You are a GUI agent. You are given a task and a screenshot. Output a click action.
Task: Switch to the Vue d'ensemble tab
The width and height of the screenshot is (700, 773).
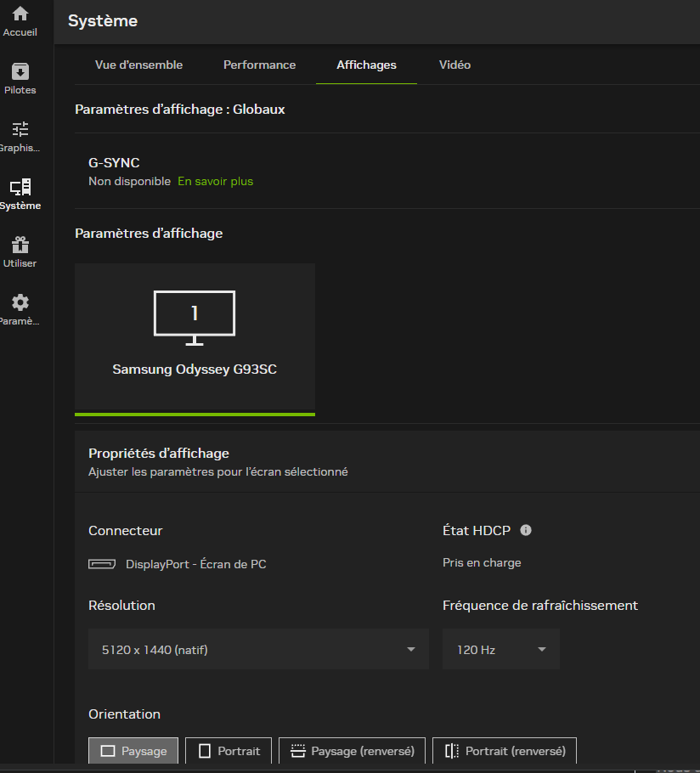point(138,65)
